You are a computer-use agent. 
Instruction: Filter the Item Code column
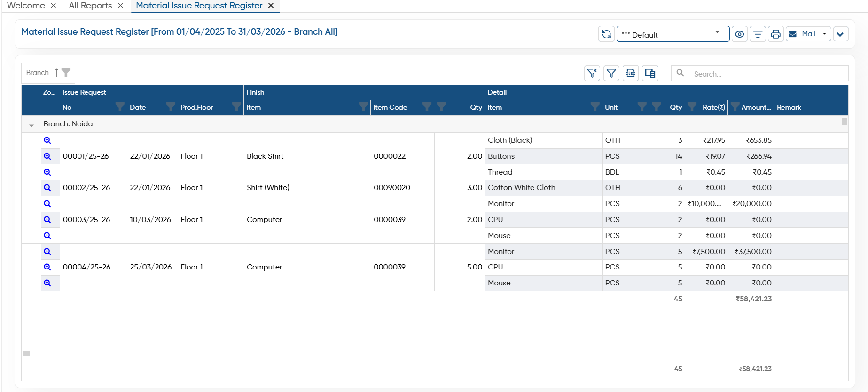click(x=427, y=107)
